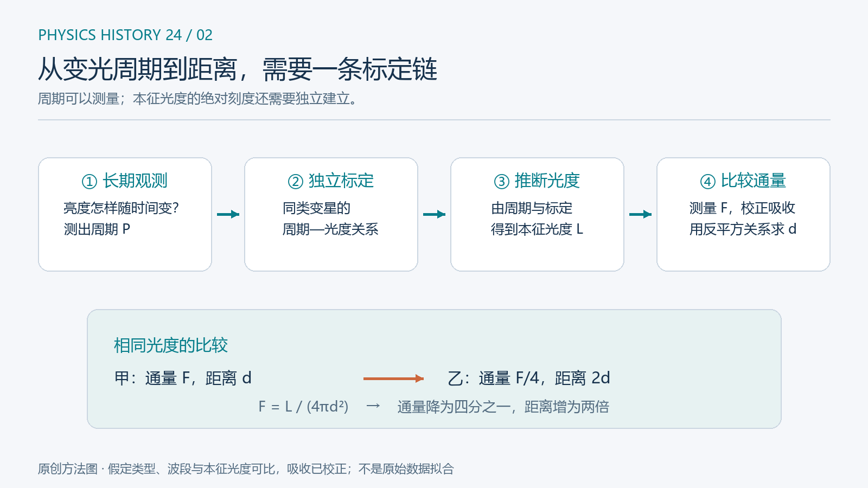Screen dimensions: 868x488
Task: Click the teal arrow between steps ② and ③
Action: click(x=435, y=214)
